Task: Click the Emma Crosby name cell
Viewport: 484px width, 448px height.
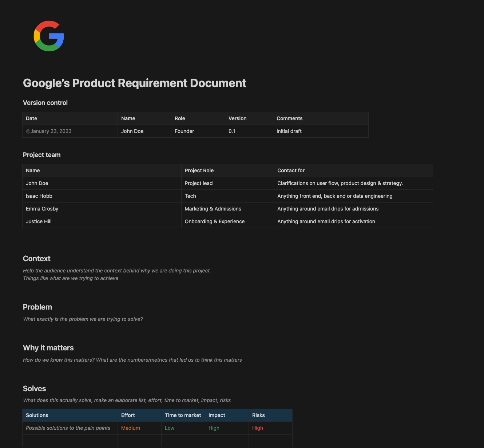Action: tap(102, 209)
